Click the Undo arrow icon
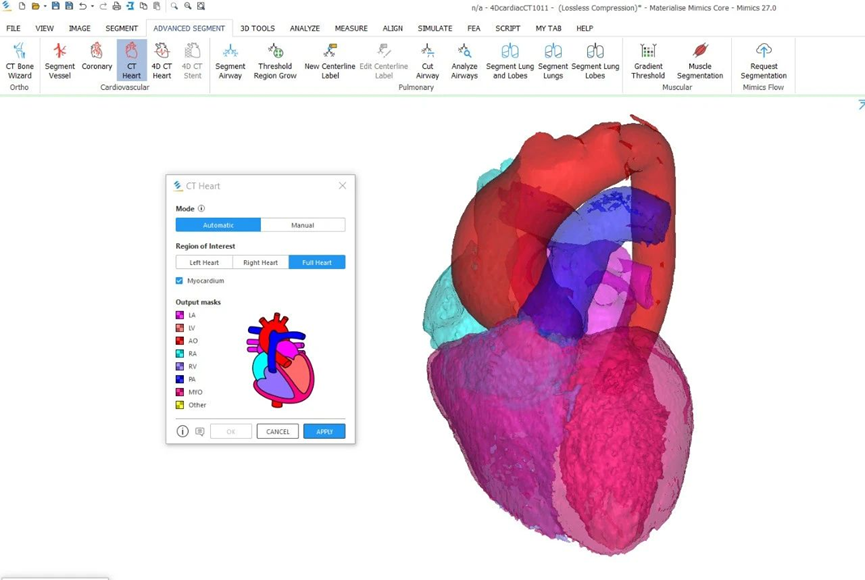 pos(82,6)
